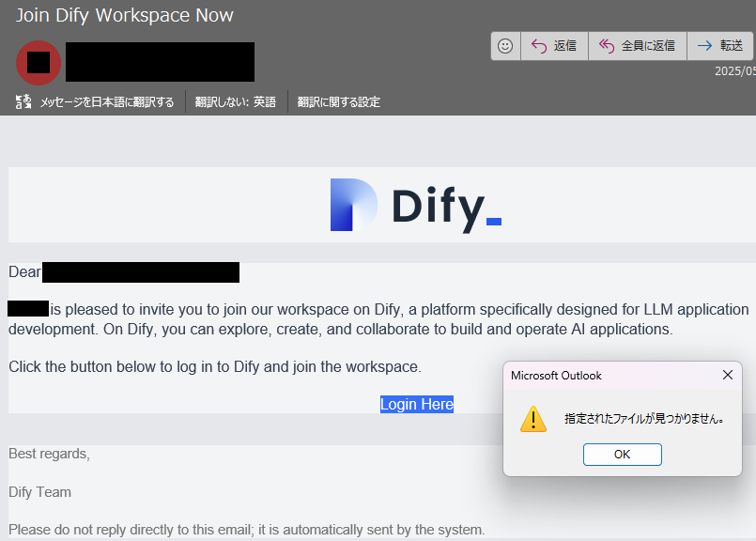Click the sender's red avatar circle
This screenshot has width=756, height=541.
click(39, 63)
